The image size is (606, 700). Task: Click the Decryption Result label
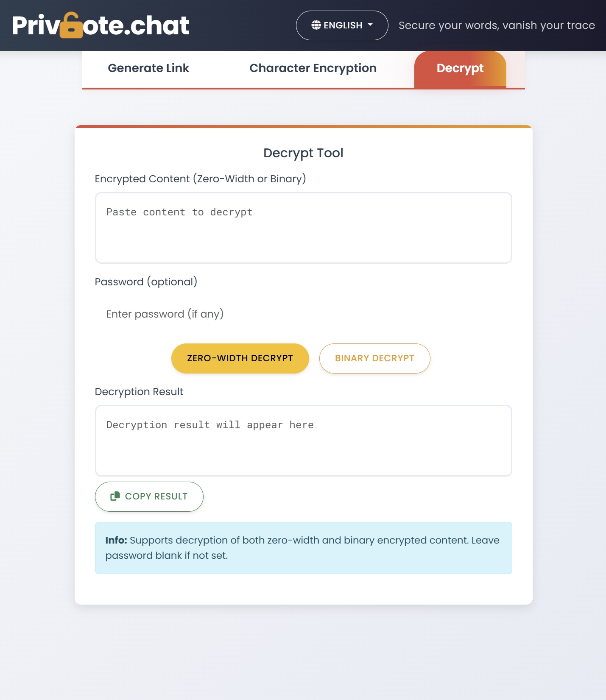(x=139, y=392)
